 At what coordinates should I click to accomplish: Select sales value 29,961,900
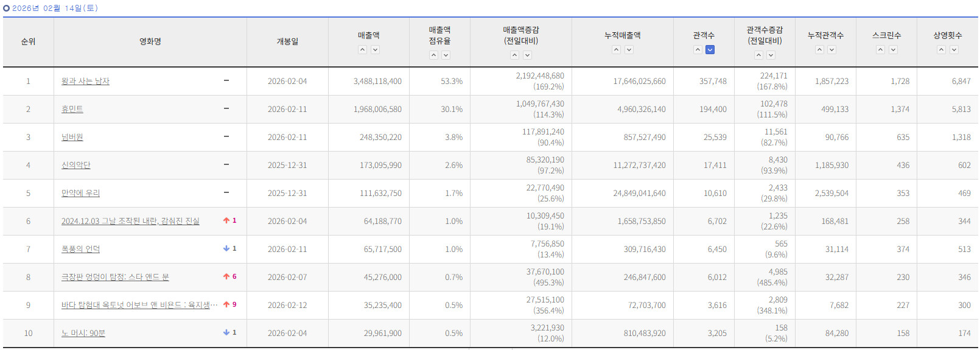383,333
